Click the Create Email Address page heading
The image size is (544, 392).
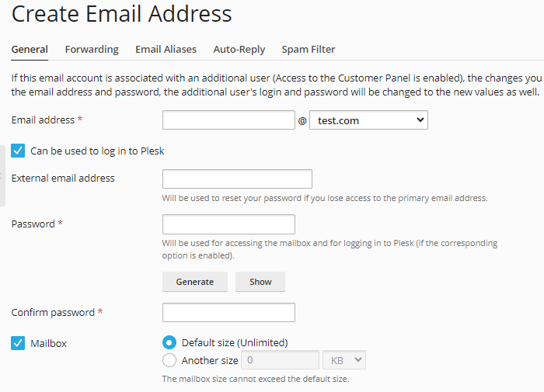click(122, 13)
